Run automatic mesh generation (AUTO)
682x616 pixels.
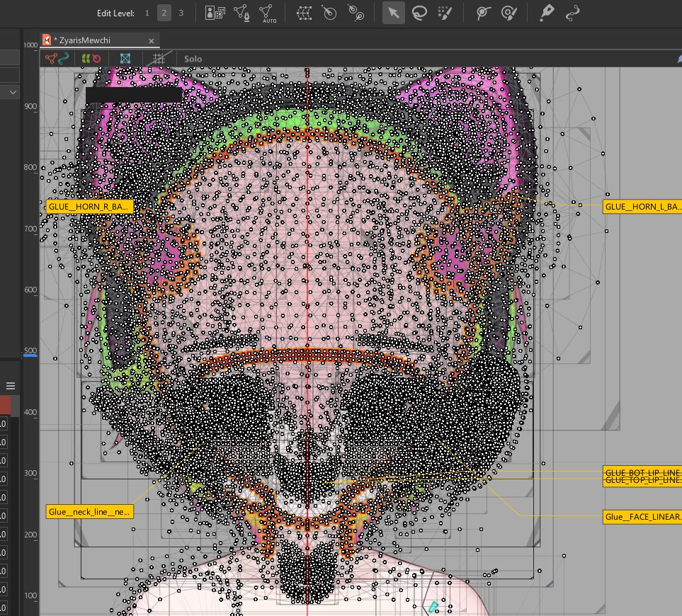coord(267,13)
